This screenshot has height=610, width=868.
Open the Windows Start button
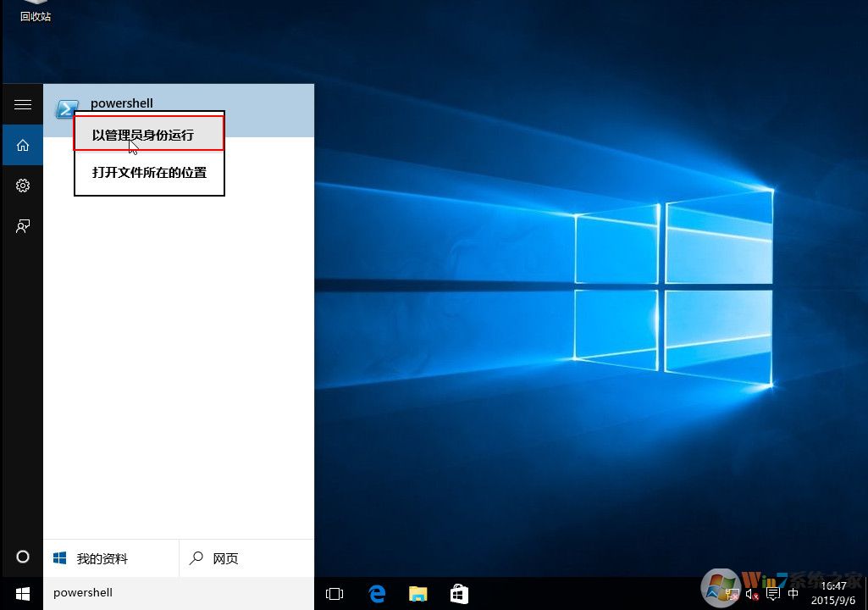23,593
